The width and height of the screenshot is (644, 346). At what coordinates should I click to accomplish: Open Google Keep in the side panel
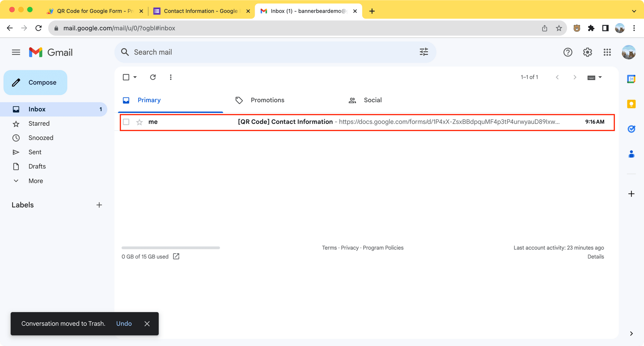point(631,104)
